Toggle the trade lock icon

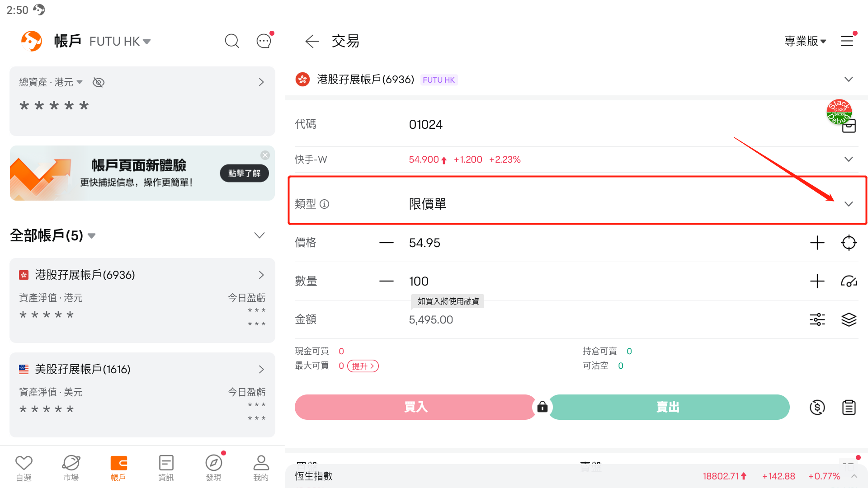coord(542,407)
